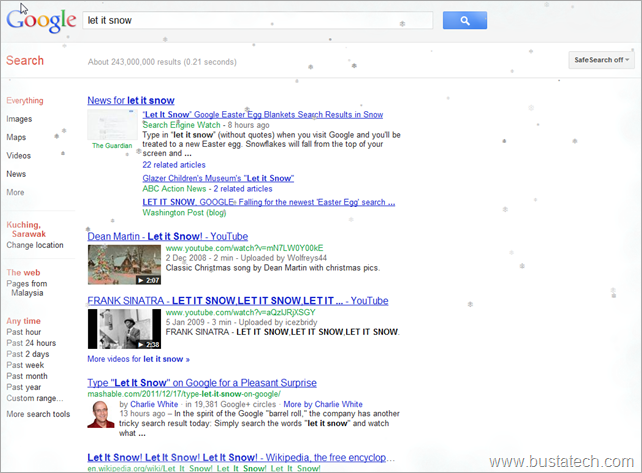Open Mashable 'Type Let It Snow on Google' result
Image resolution: width=642 pixels, height=473 pixels.
point(202,383)
